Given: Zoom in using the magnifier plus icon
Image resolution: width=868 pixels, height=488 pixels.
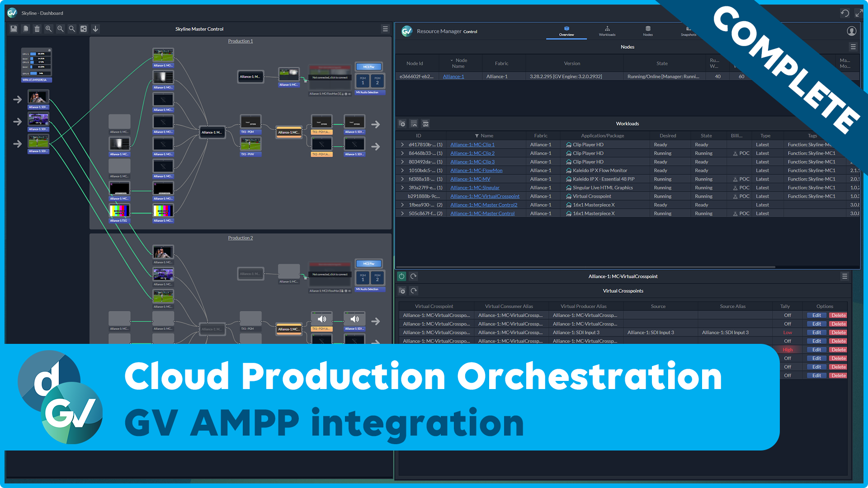Looking at the screenshot, I should coord(49,28).
